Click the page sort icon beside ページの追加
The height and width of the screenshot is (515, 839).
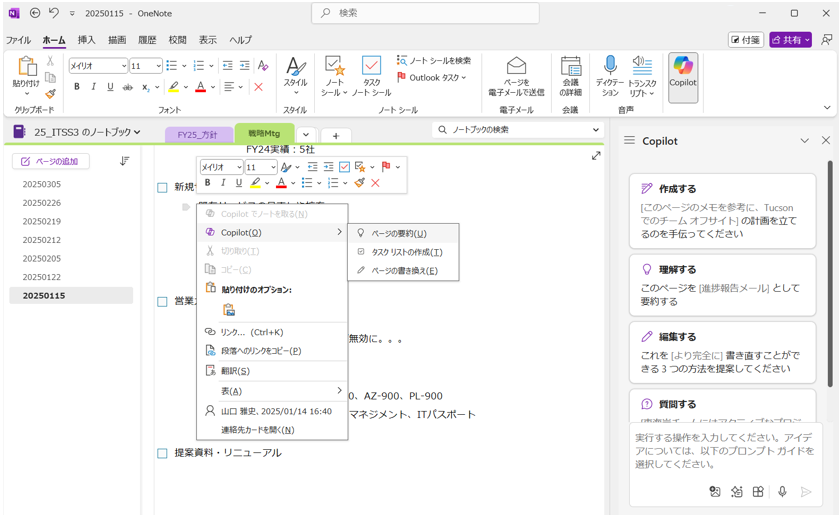pyautogui.click(x=124, y=161)
